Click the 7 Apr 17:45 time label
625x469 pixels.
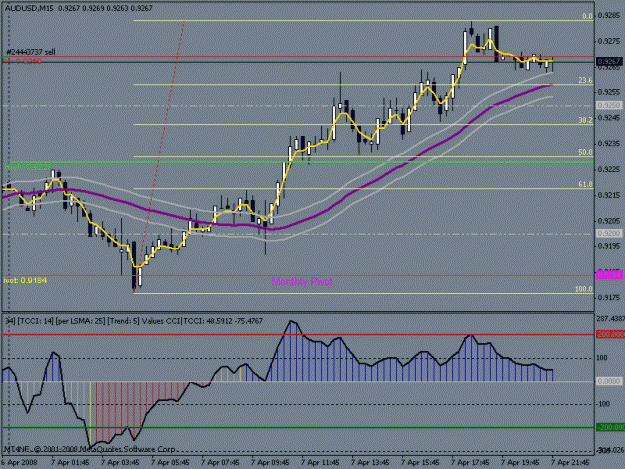click(x=470, y=463)
